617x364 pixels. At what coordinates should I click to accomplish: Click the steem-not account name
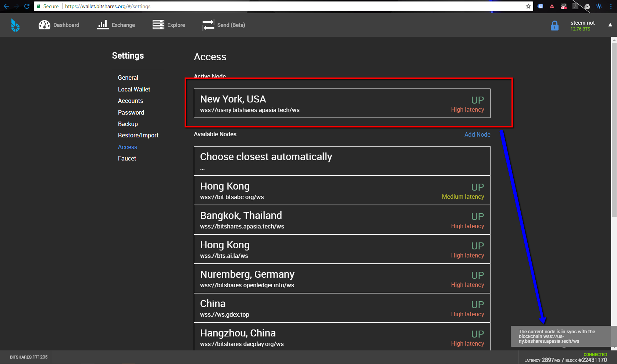582,23
